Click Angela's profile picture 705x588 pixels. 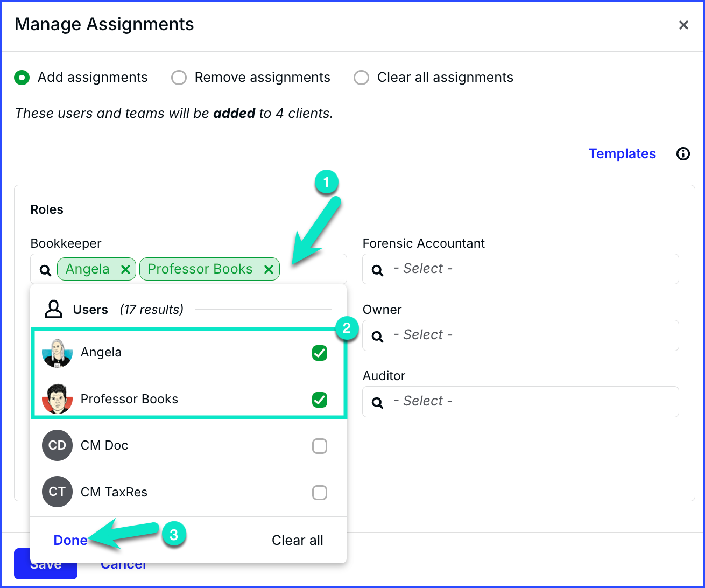coord(57,353)
